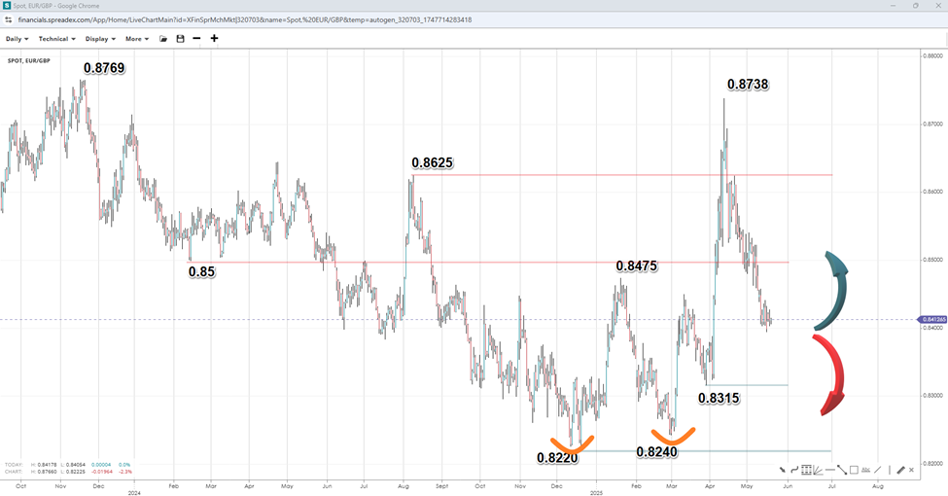The width and height of the screenshot is (948, 496).
Task: Select the Fibonacci retracement grid tool
Action: pos(806,470)
